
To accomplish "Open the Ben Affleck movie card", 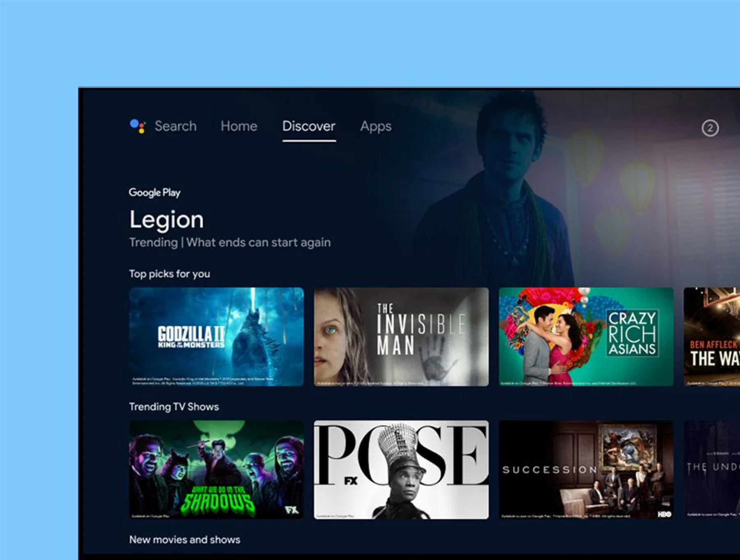I will [712, 337].
